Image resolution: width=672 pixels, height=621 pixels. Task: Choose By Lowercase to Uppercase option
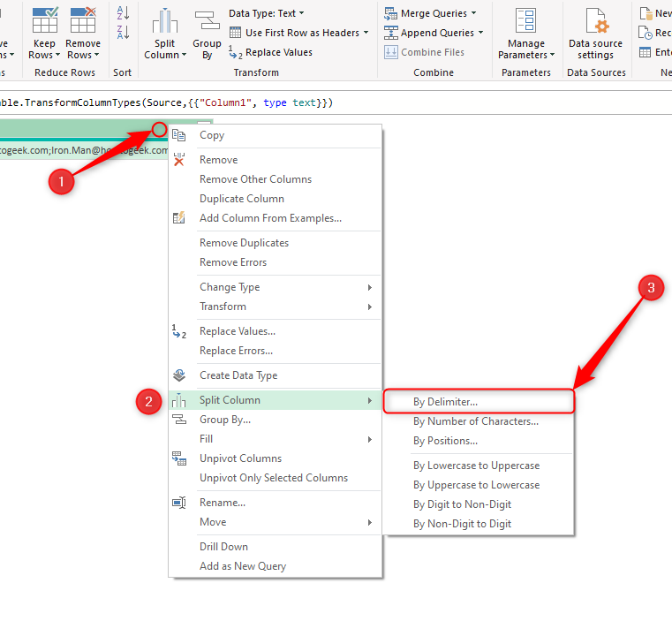(479, 466)
